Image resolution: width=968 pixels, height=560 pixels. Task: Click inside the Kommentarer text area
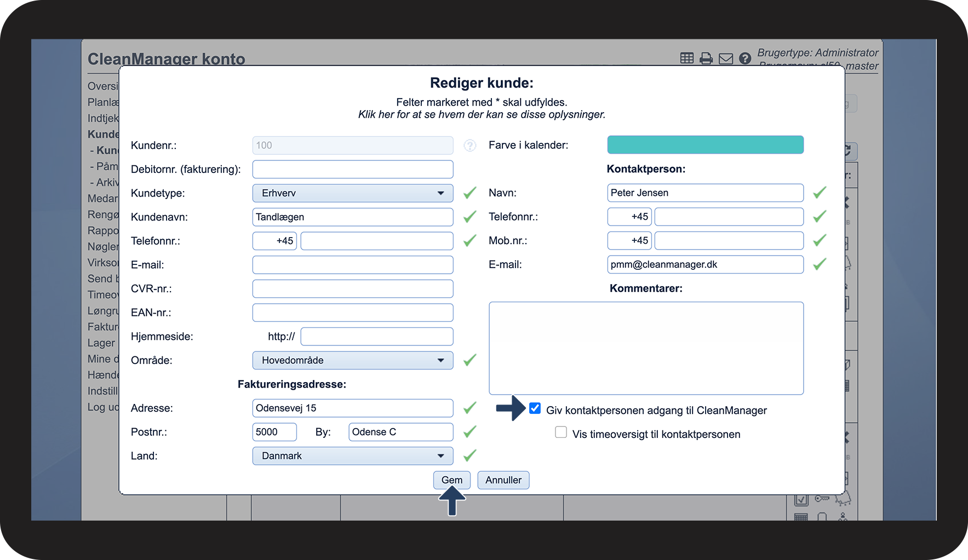pyautogui.click(x=646, y=348)
